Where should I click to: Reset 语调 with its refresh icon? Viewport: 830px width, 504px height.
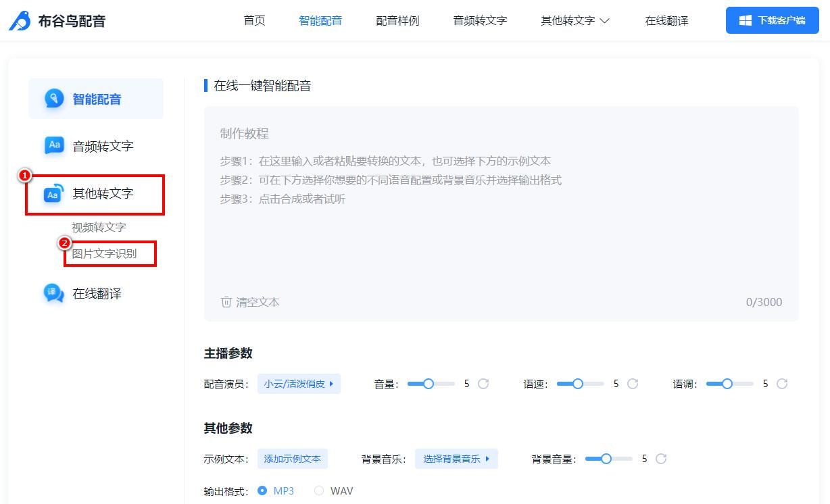782,384
